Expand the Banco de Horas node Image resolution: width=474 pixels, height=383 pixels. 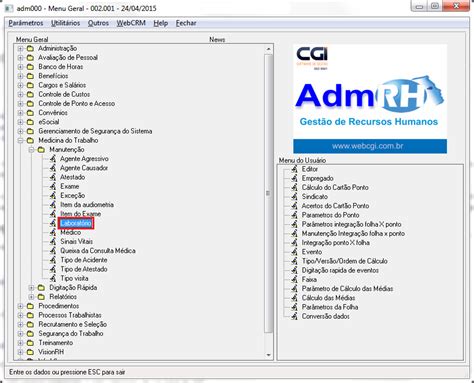(x=20, y=67)
